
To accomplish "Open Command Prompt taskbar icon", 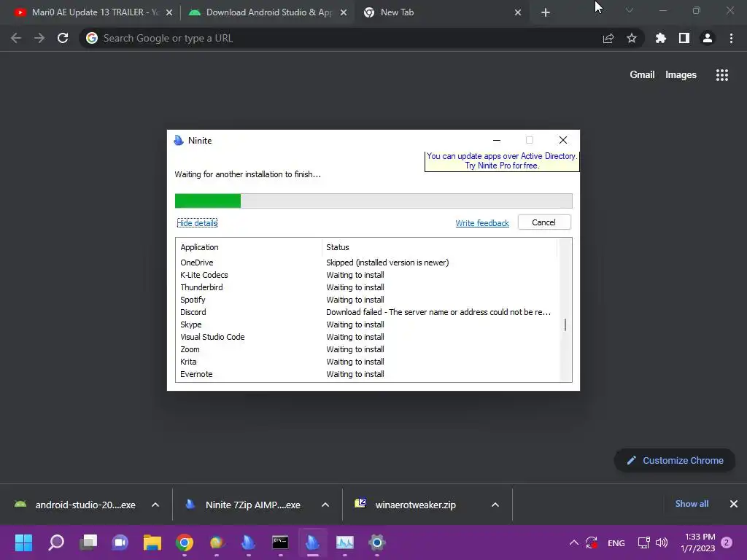I will pyautogui.click(x=280, y=542).
